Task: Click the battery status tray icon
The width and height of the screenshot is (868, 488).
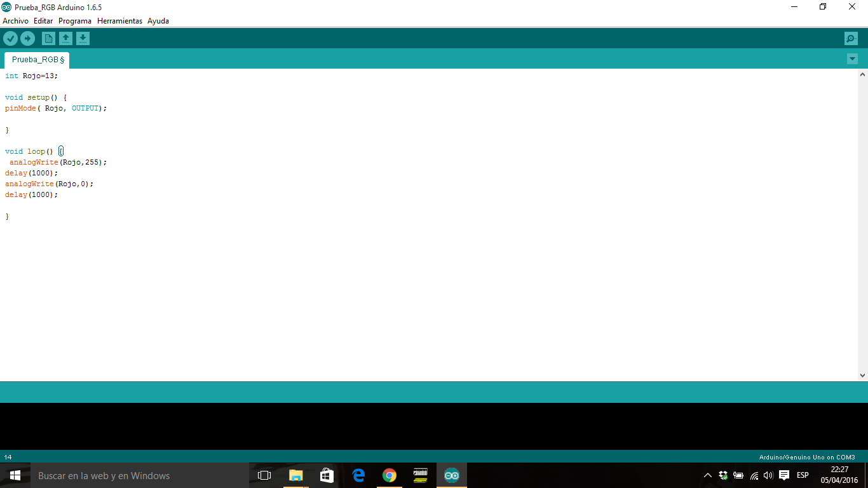Action: tap(738, 475)
